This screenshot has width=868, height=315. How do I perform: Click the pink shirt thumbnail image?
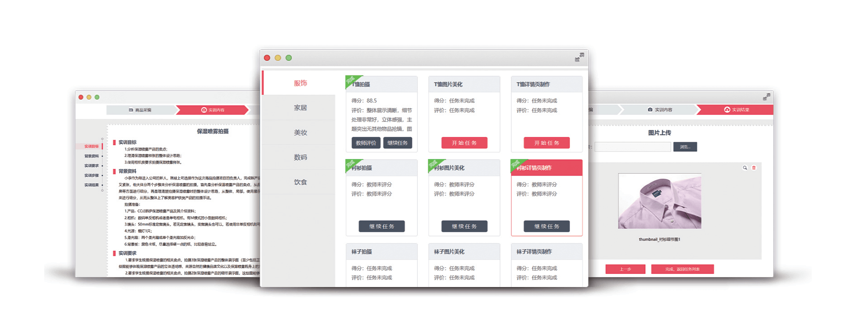coord(659,201)
